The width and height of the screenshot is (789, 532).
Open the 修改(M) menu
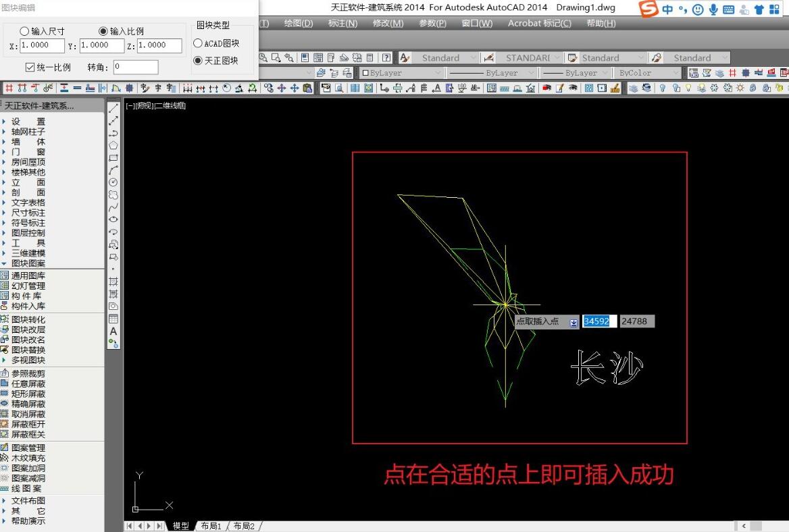coord(388,23)
